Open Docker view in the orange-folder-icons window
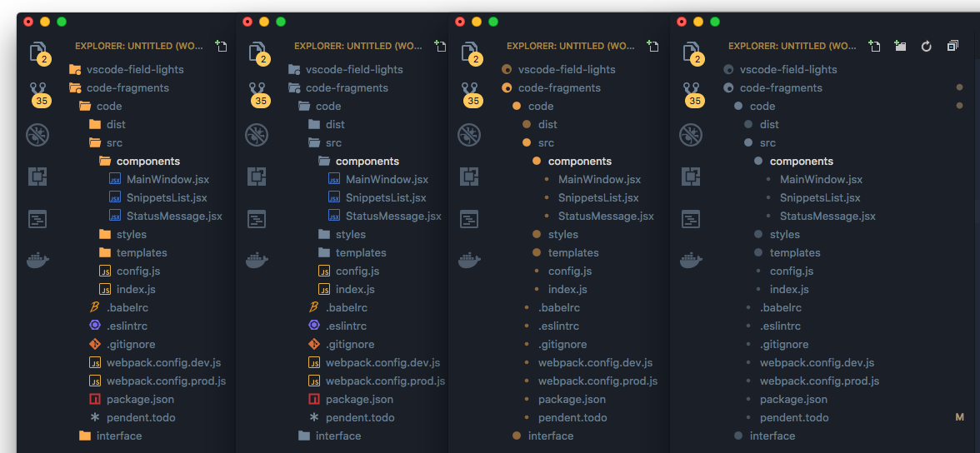The image size is (980, 453). click(x=38, y=260)
